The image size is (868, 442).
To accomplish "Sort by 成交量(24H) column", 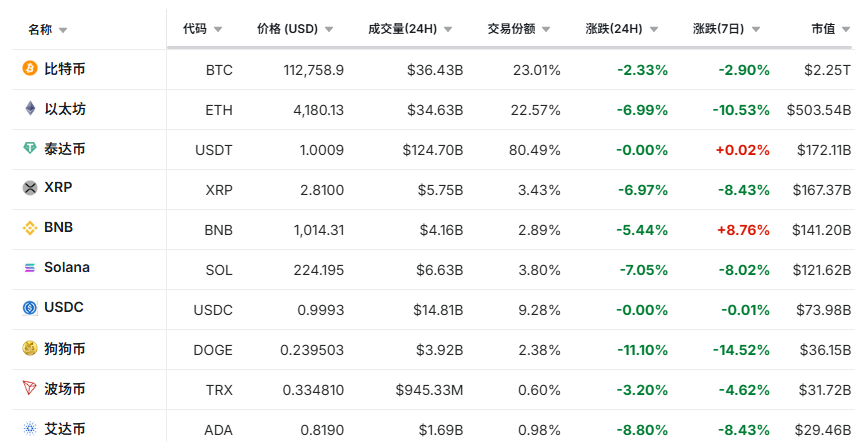I will 409,29.
